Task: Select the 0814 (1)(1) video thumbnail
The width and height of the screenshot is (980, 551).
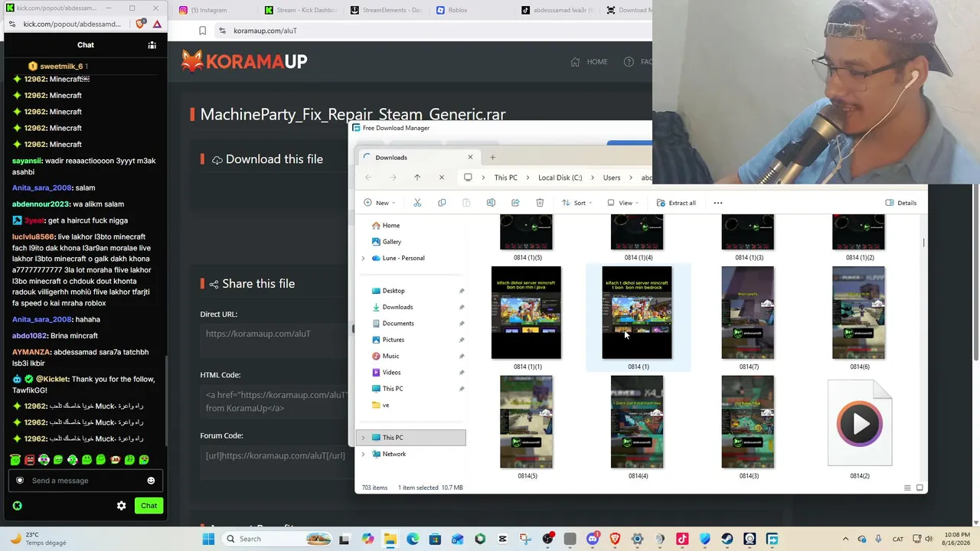Action: pos(527,312)
